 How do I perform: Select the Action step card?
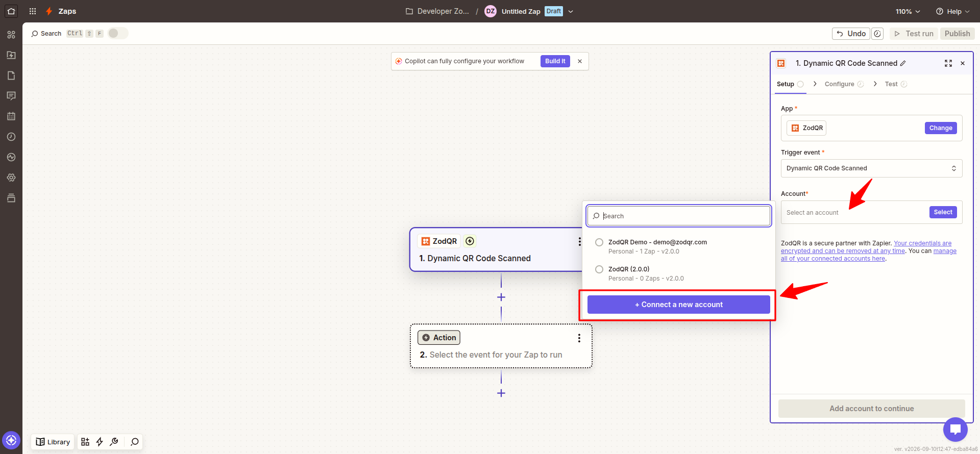pos(501,346)
